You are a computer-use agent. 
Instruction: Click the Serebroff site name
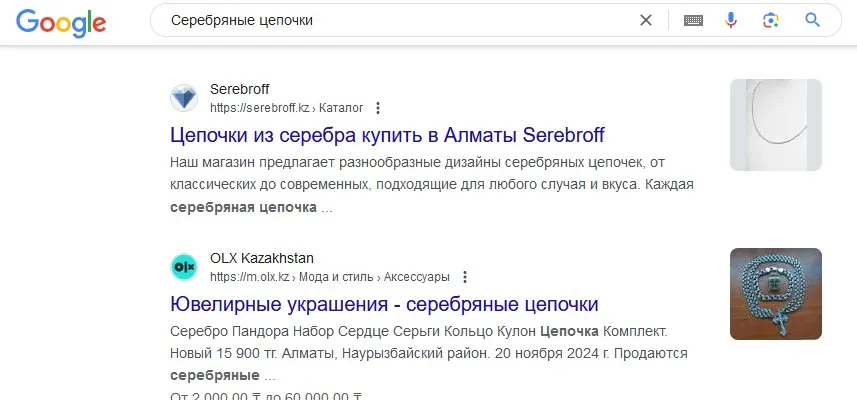tap(239, 89)
